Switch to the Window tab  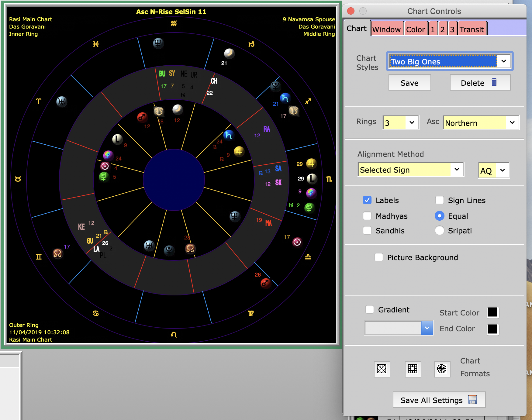pyautogui.click(x=386, y=29)
